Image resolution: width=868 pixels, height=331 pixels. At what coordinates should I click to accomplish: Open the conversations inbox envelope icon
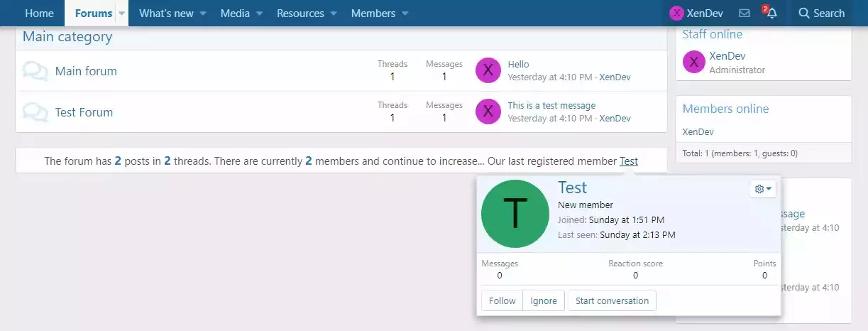(x=745, y=13)
